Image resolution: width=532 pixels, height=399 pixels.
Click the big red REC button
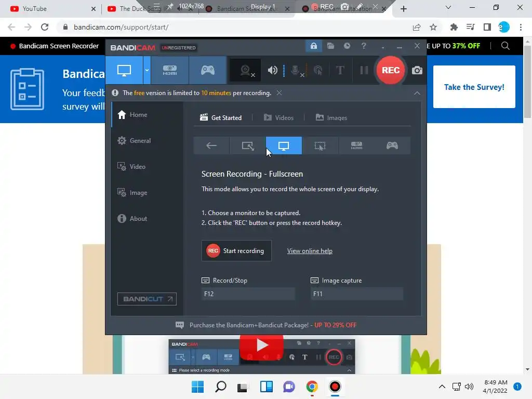tap(391, 70)
